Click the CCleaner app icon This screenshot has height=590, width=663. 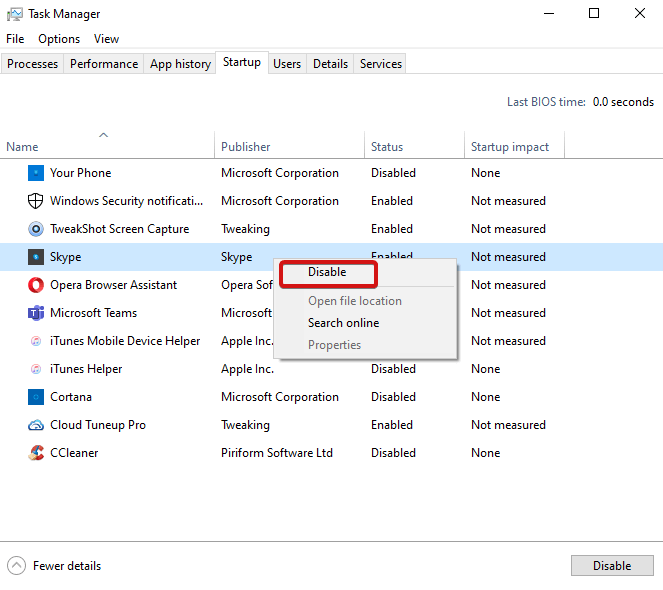coord(36,453)
